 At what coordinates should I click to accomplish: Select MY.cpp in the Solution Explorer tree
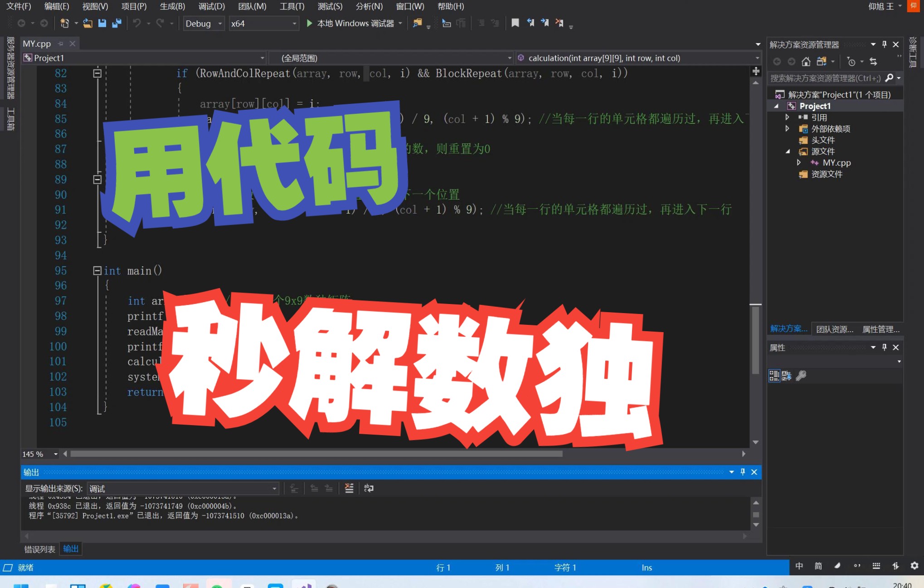tap(836, 162)
